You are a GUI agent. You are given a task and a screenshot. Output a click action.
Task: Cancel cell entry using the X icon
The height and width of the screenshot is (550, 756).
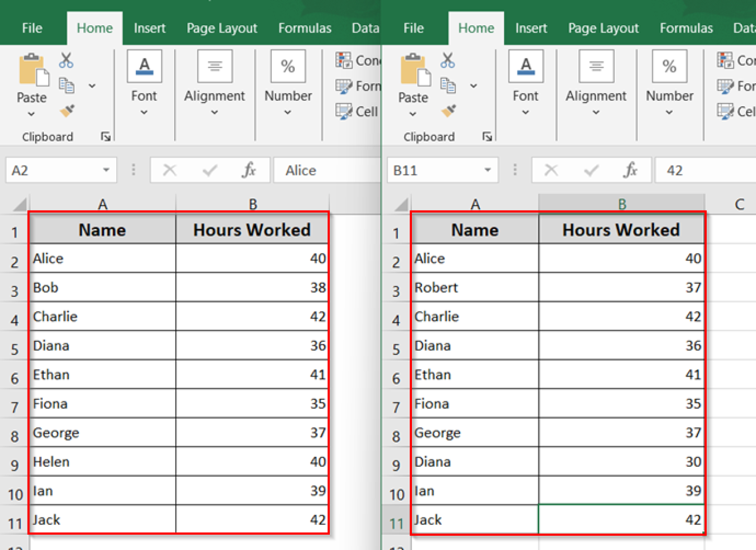[x=170, y=170]
